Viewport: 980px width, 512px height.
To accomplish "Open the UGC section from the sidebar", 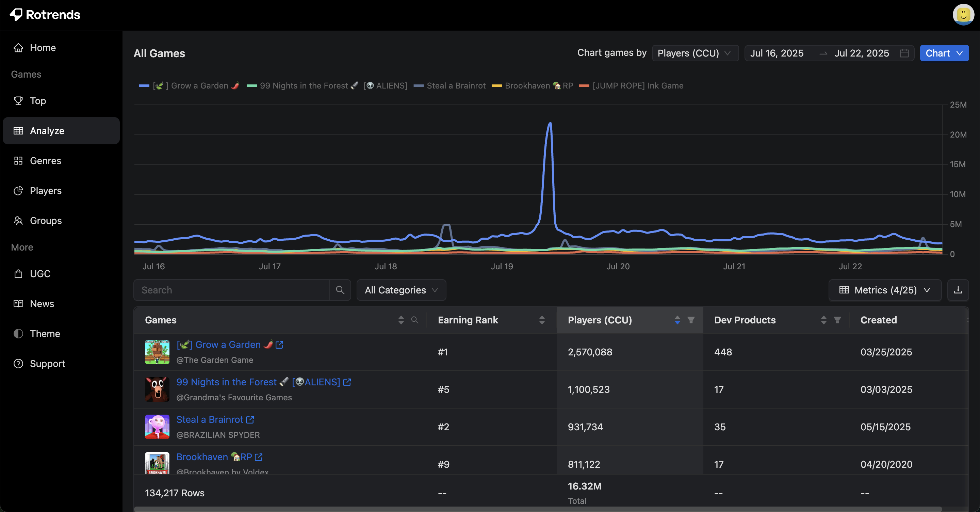I will click(x=40, y=273).
